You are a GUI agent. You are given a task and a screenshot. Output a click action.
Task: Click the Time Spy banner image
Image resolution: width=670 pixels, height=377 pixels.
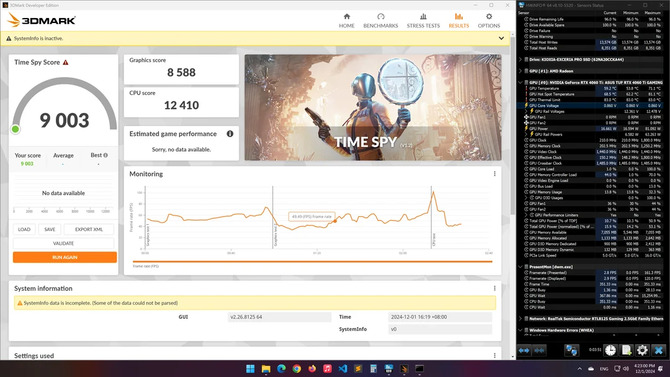pos(373,107)
